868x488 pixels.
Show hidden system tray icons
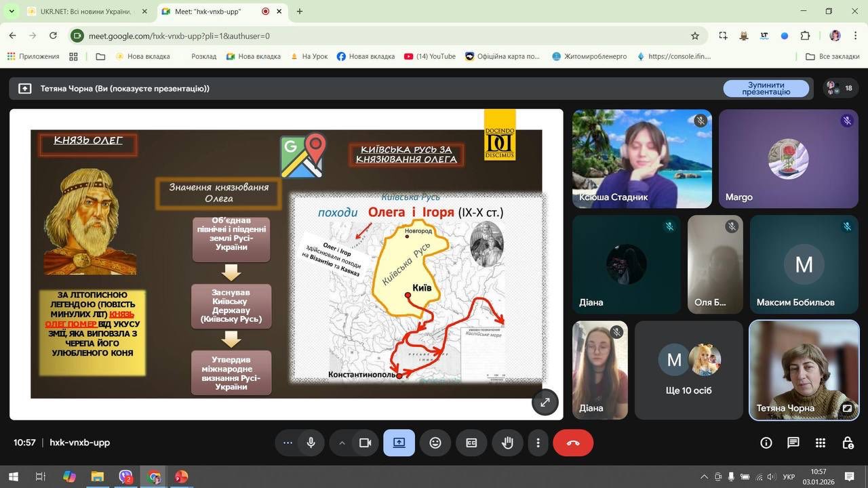(704, 476)
